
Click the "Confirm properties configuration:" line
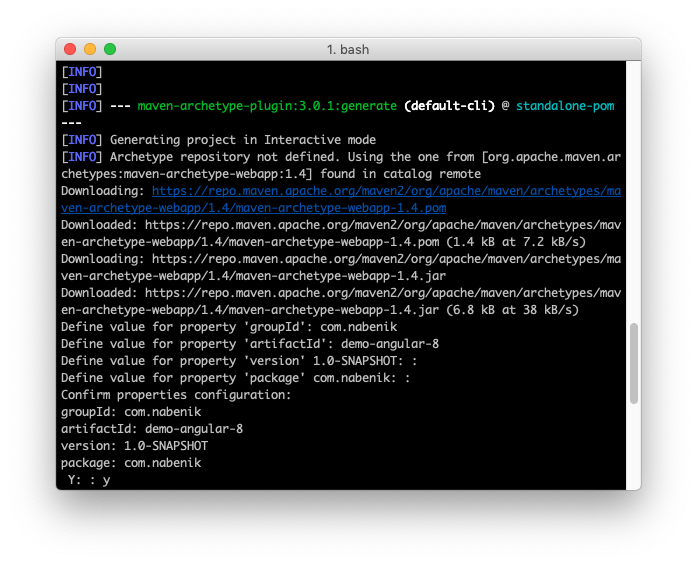(175, 394)
